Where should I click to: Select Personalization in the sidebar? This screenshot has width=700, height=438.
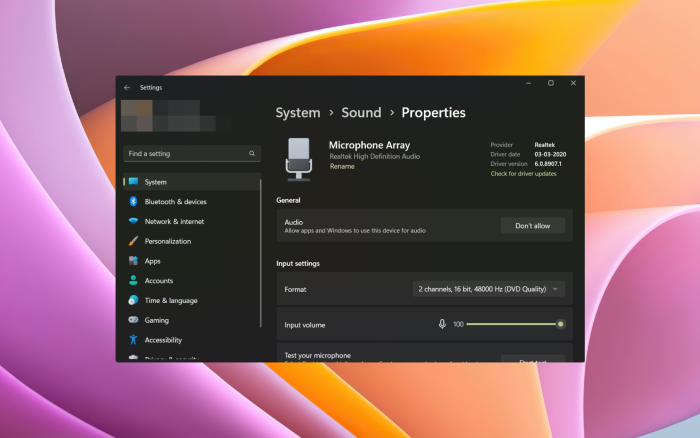192,241
